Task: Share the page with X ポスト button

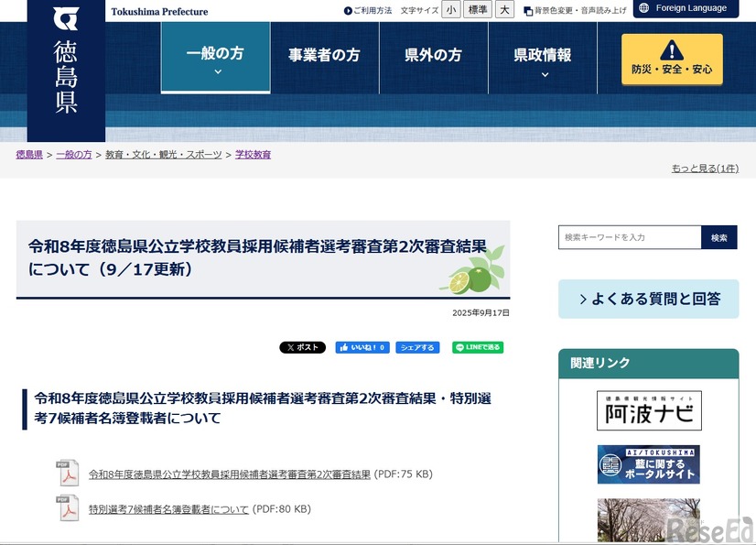Action: click(x=302, y=347)
